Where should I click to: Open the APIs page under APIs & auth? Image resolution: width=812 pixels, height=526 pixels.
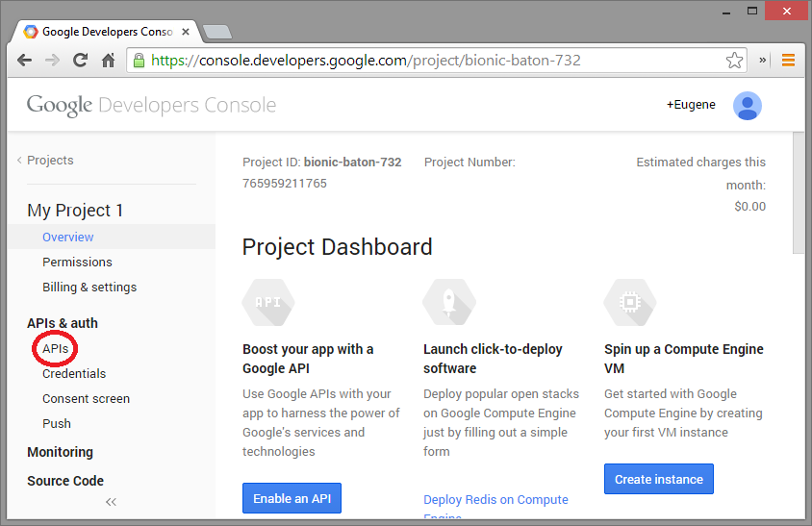coord(56,348)
